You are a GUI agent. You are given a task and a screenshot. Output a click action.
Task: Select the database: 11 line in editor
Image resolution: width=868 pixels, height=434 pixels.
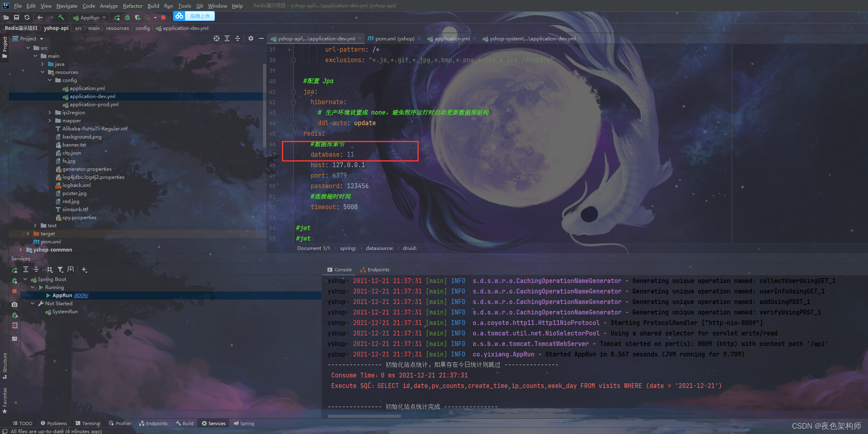pyautogui.click(x=332, y=154)
